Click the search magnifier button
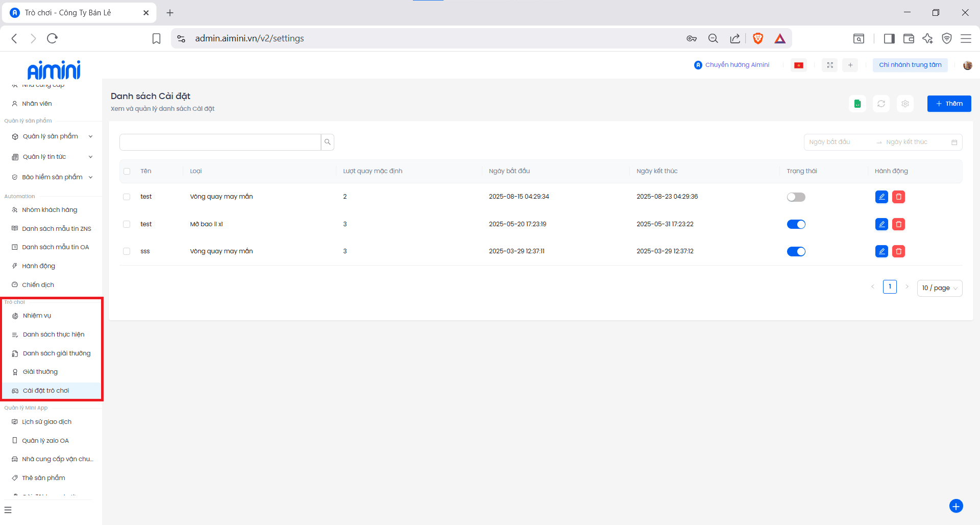Viewport: 980px width, 525px height. [x=328, y=142]
